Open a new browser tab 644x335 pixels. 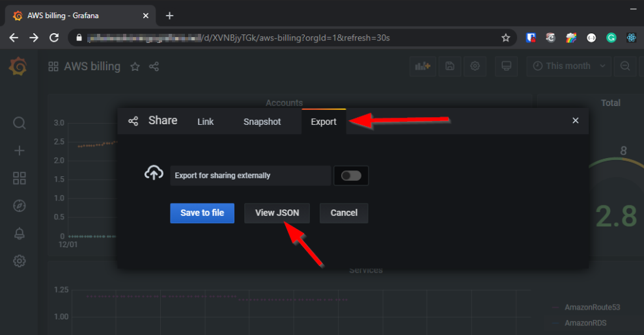point(169,16)
